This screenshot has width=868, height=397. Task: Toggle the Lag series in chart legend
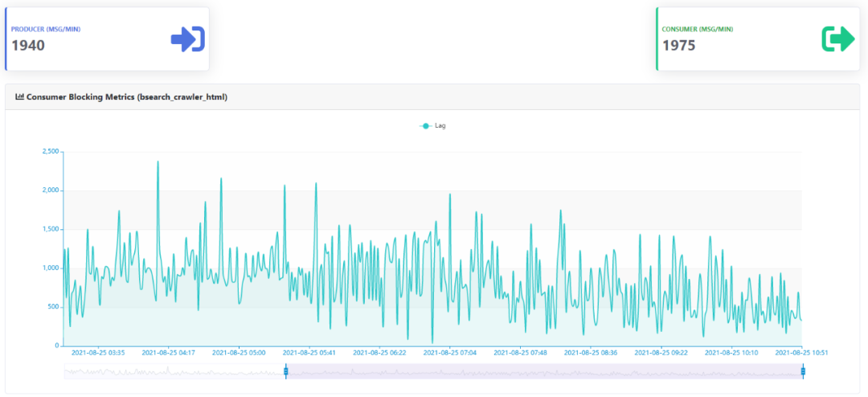[432, 125]
